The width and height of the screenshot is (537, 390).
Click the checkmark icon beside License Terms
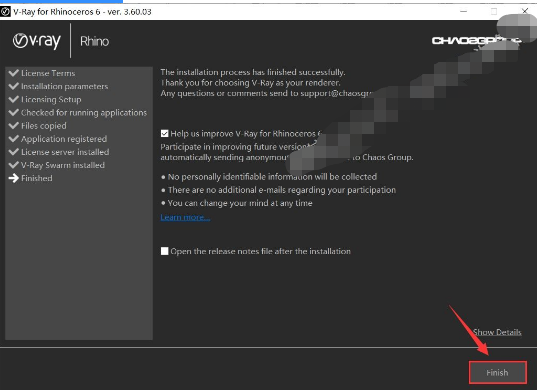pos(13,73)
